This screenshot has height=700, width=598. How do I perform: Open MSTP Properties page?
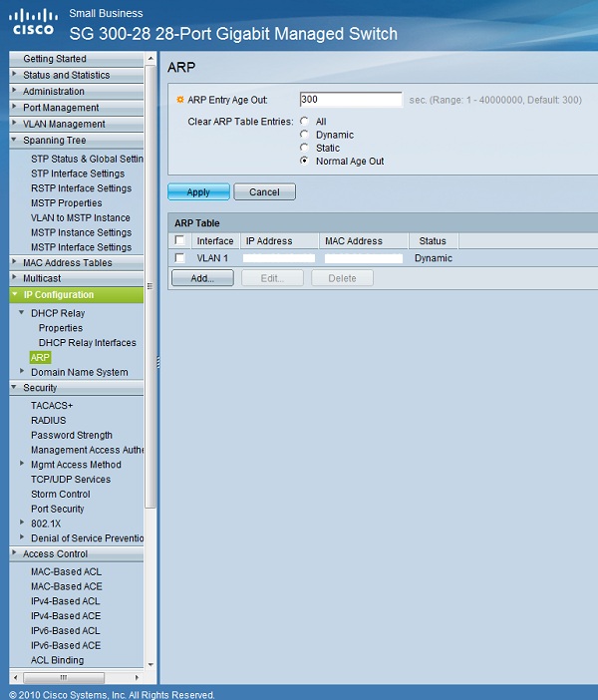pos(67,202)
